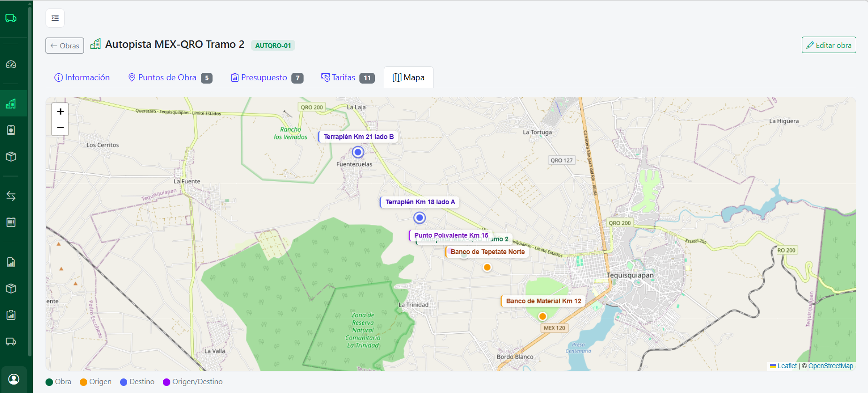The height and width of the screenshot is (393, 868).
Task: Click the box icon above the clipboard chart icon
Action: tap(11, 288)
